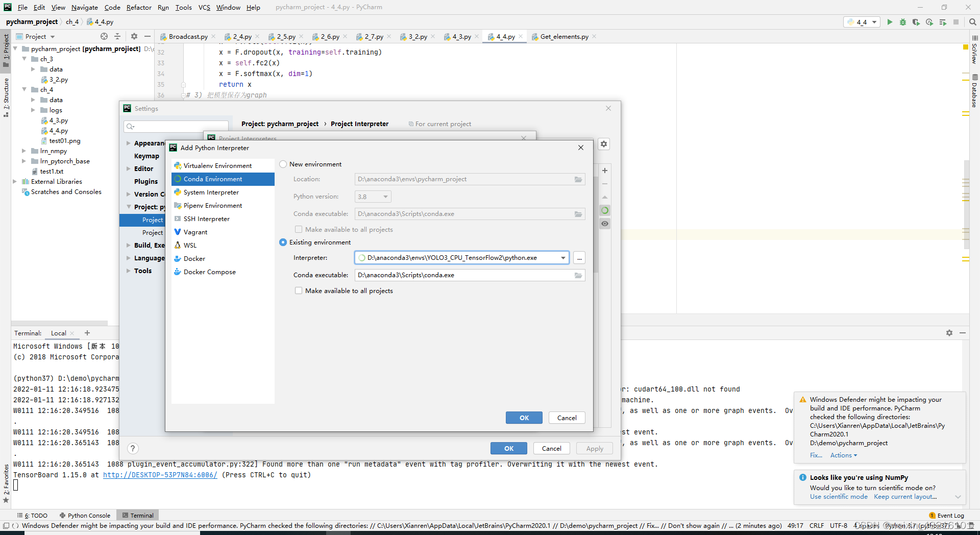Select the Existing environment radio button
Image resolution: width=980 pixels, height=535 pixels.
pos(283,242)
